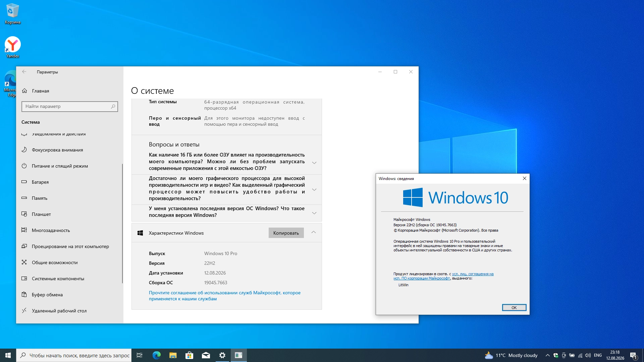Show hidden tray icons chevron
The image size is (644, 362).
click(x=548, y=355)
